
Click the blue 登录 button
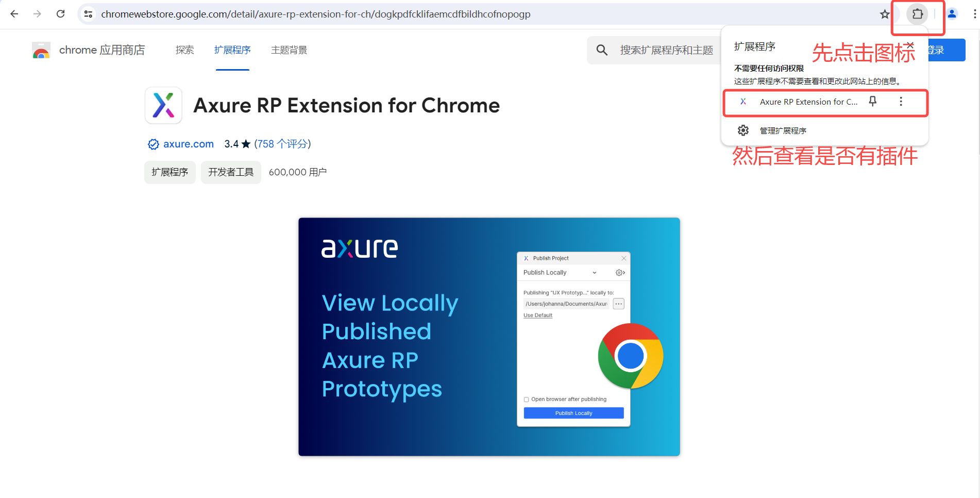[945, 50]
